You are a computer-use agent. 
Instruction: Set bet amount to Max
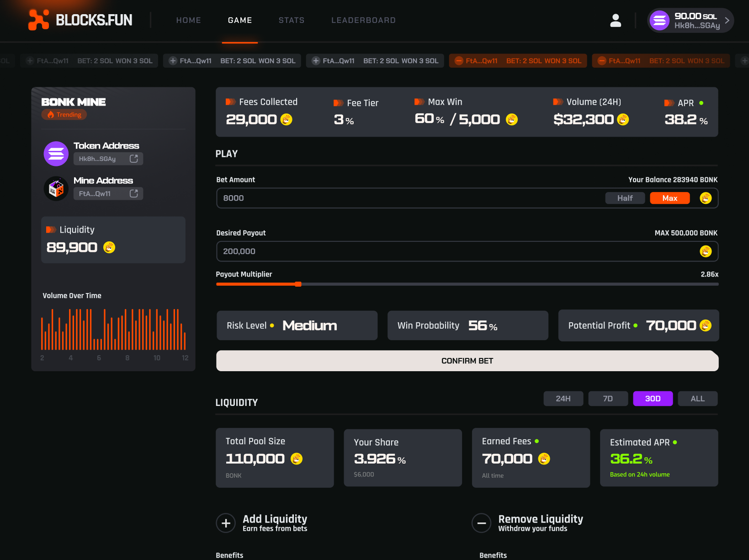pos(669,198)
